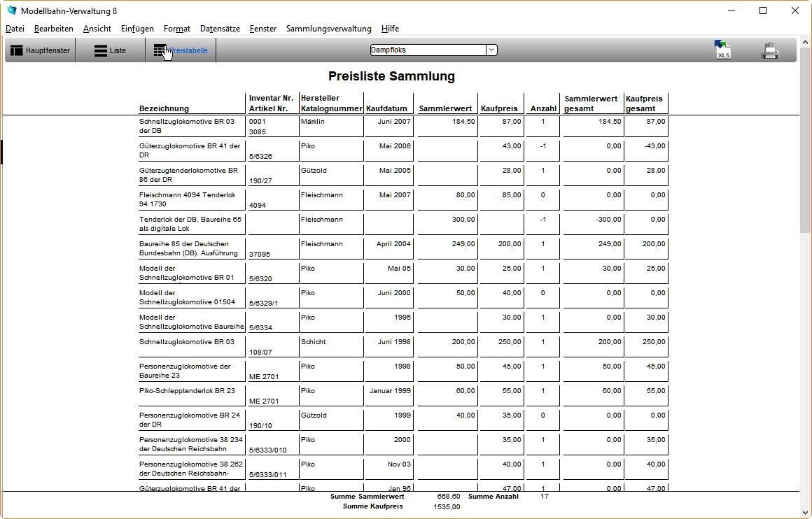Click the Anzahl cell for Schicht locomotive
Viewport: 812px width, 519px height.
542,342
